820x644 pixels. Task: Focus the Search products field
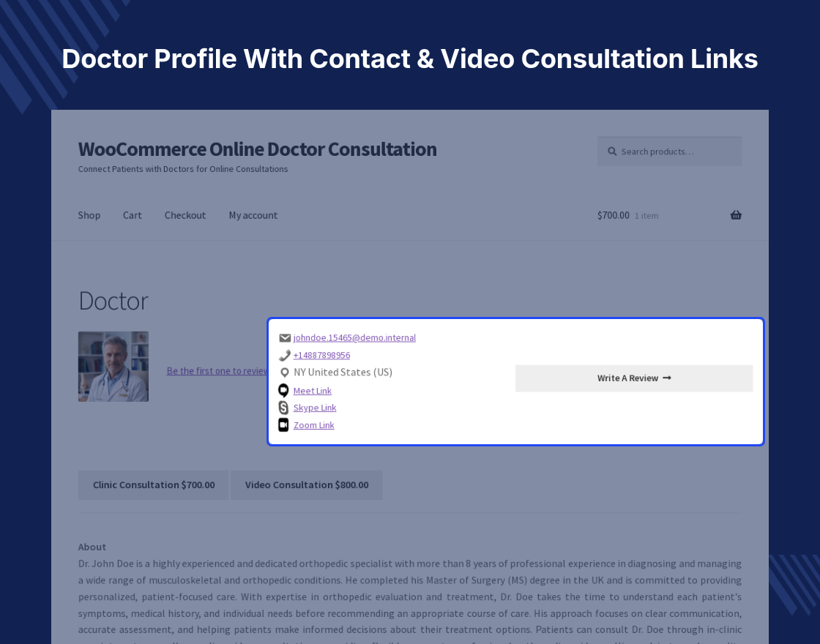(x=669, y=151)
